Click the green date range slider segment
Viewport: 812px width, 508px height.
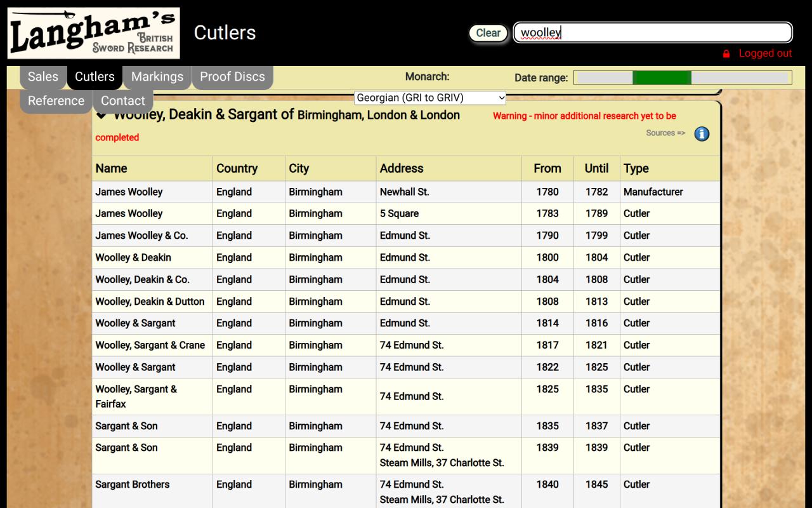[x=662, y=77]
